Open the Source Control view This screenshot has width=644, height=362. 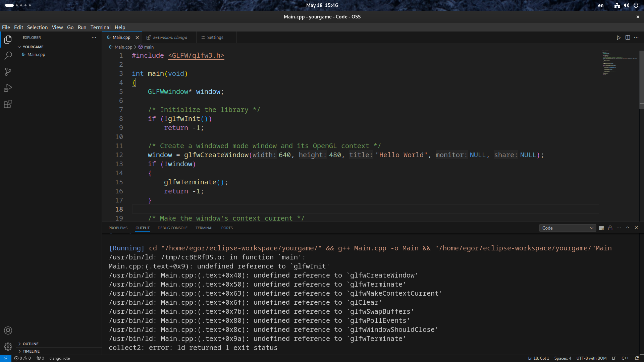click(x=8, y=72)
